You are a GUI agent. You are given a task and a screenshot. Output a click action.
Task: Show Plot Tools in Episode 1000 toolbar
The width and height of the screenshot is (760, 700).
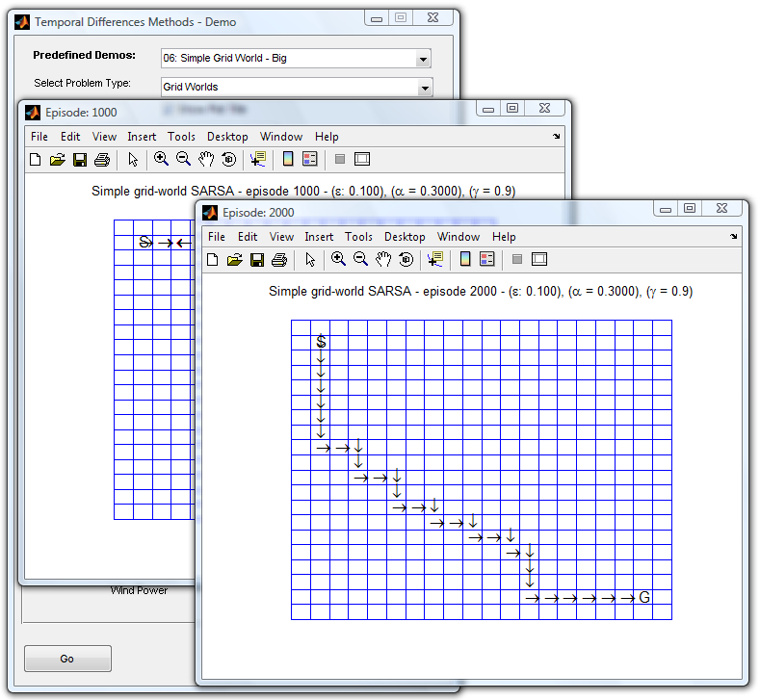[362, 159]
